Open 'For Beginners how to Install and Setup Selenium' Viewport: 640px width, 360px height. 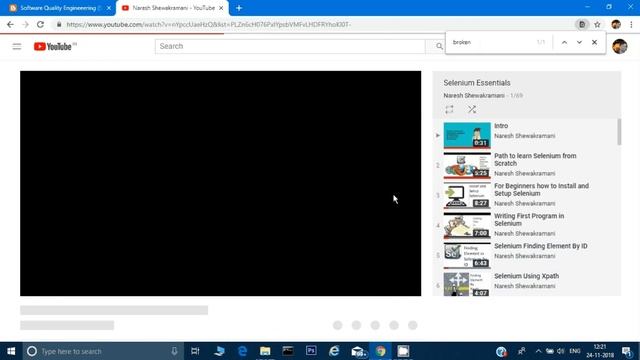[x=541, y=190]
